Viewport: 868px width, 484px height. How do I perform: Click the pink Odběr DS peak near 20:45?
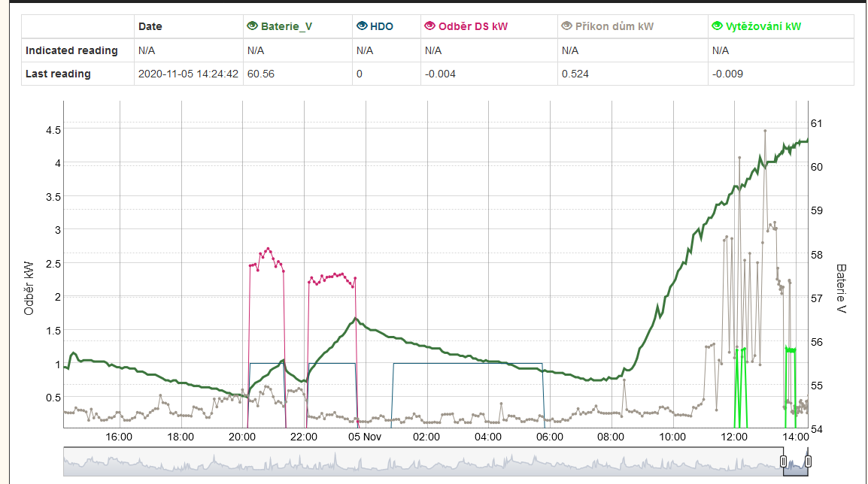click(269, 250)
